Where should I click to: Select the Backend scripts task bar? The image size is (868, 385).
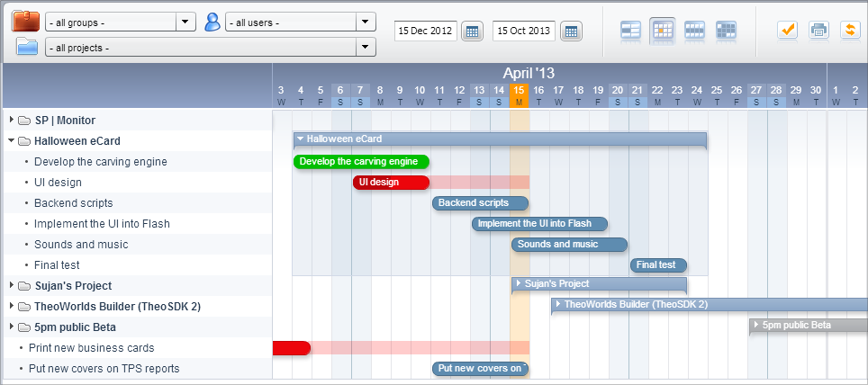(x=481, y=203)
